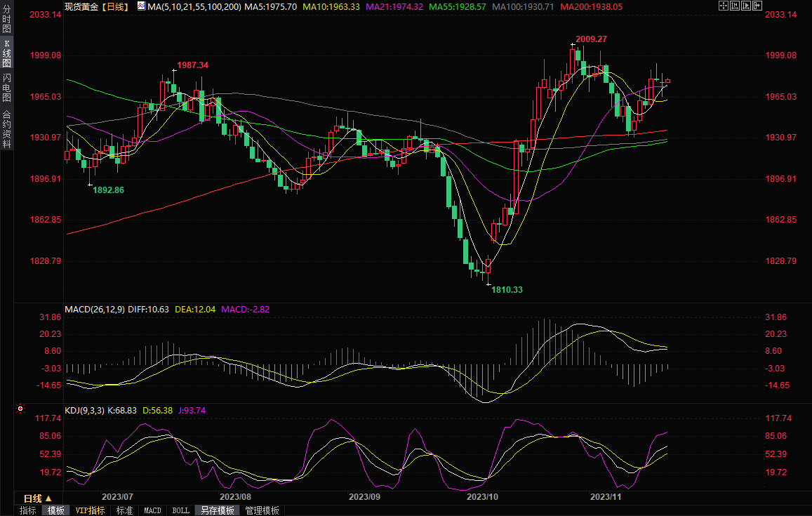Click the 另存模板 button
The height and width of the screenshot is (516, 812).
click(x=217, y=510)
